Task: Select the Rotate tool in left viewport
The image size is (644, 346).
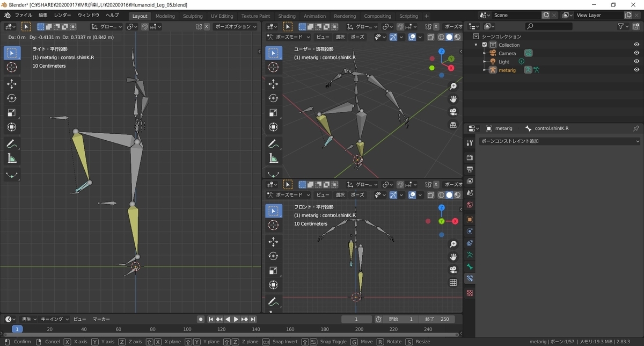Action: (x=12, y=98)
